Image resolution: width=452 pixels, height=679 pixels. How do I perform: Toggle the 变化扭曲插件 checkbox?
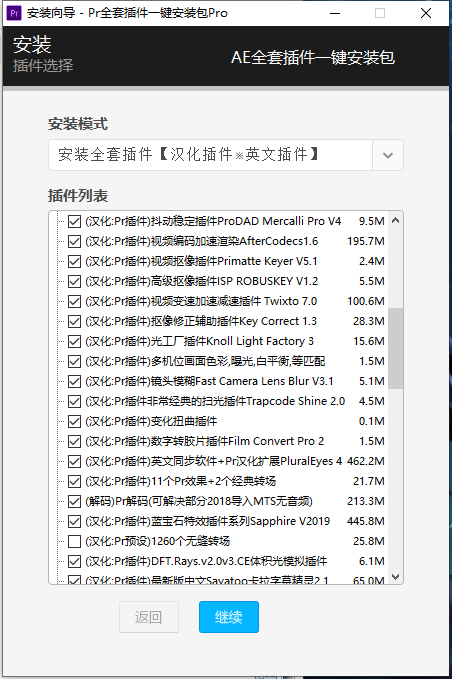[x=74, y=421]
